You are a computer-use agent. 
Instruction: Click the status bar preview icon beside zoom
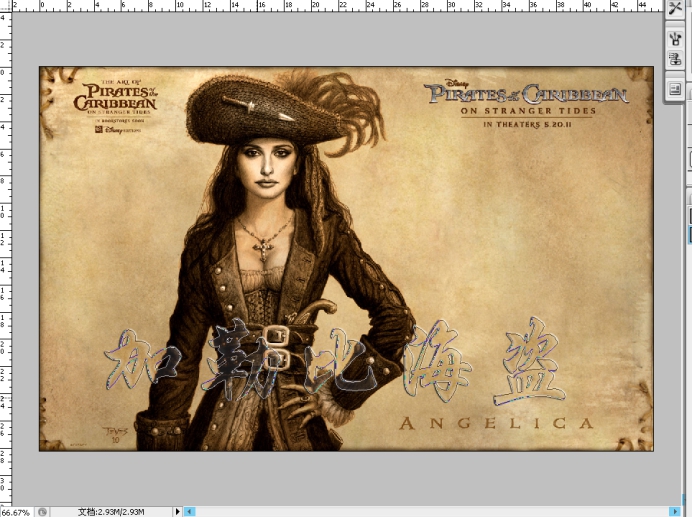pyautogui.click(x=42, y=512)
